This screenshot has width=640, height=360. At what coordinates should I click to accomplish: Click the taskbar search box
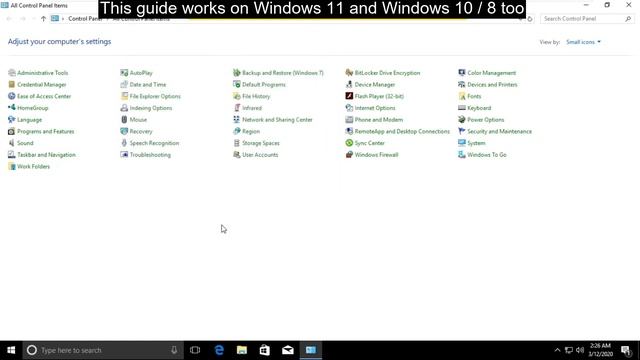tap(103, 350)
